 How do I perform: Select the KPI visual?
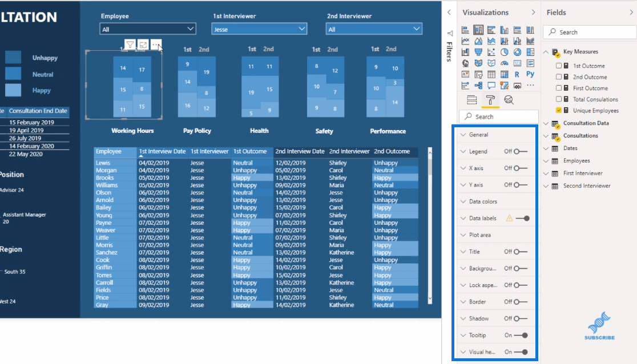click(465, 74)
